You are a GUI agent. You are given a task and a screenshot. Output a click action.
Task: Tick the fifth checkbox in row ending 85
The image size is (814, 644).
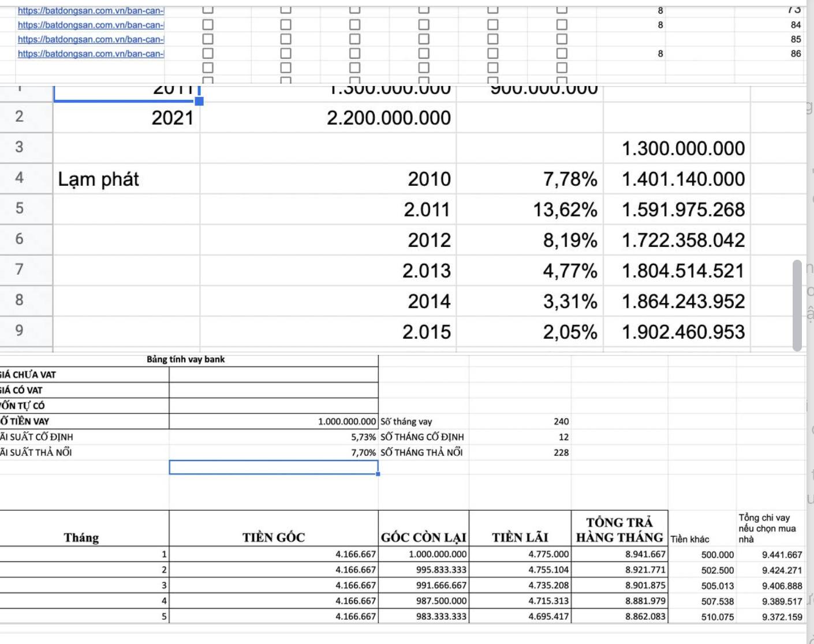click(492, 39)
